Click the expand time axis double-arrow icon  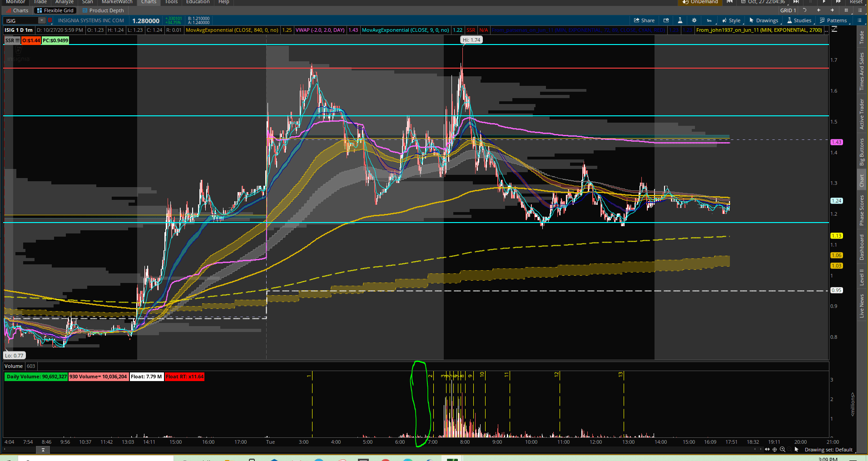pyautogui.click(x=767, y=450)
